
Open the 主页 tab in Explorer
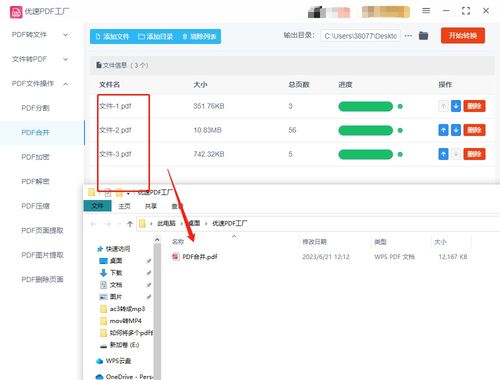[124, 206]
